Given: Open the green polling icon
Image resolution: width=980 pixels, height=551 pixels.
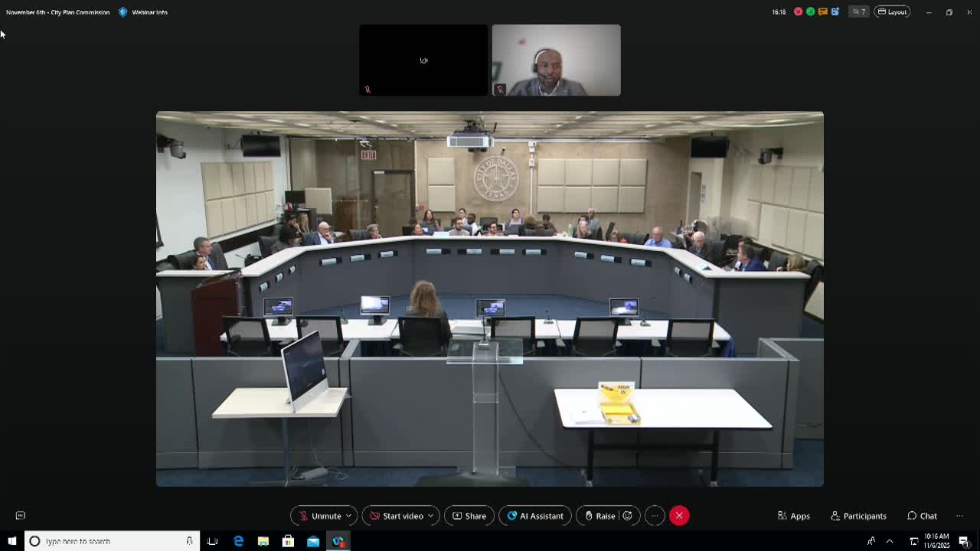Looking at the screenshot, I should [810, 12].
